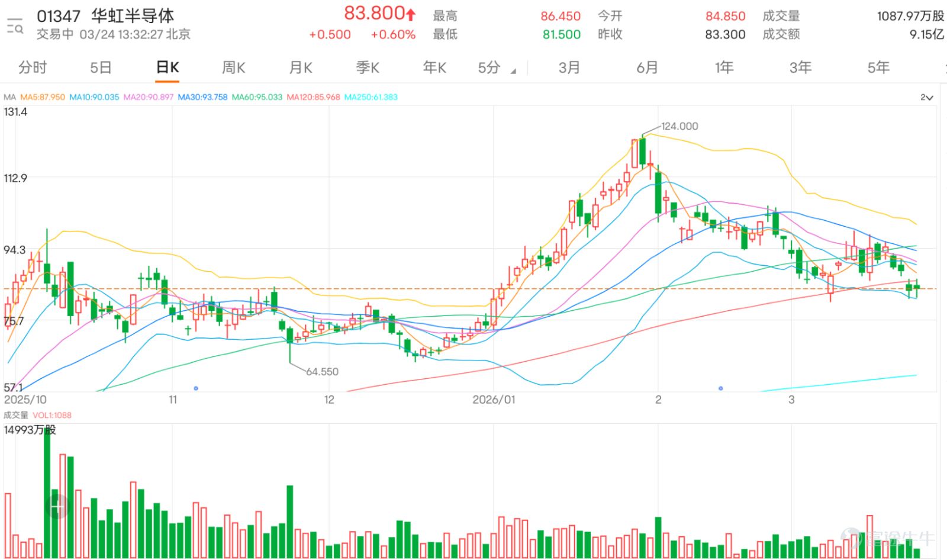Click the blue event dot near November
The width and height of the screenshot is (947, 560).
196,388
